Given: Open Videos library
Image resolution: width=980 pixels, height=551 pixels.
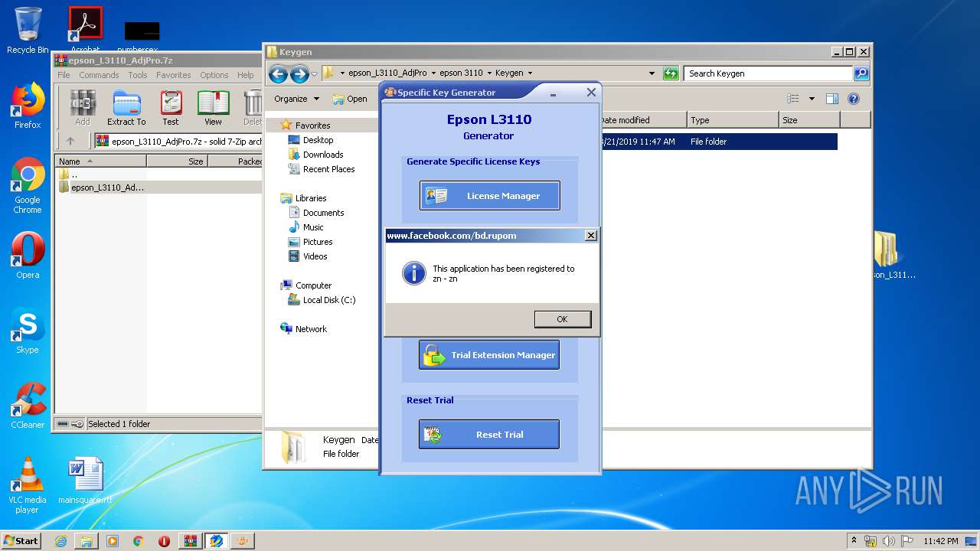Looking at the screenshot, I should pyautogui.click(x=315, y=256).
